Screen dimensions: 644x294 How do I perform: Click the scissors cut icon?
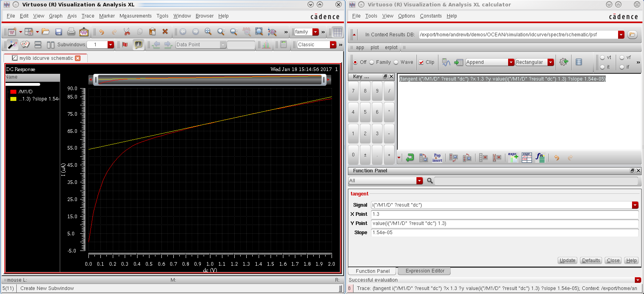[127, 32]
